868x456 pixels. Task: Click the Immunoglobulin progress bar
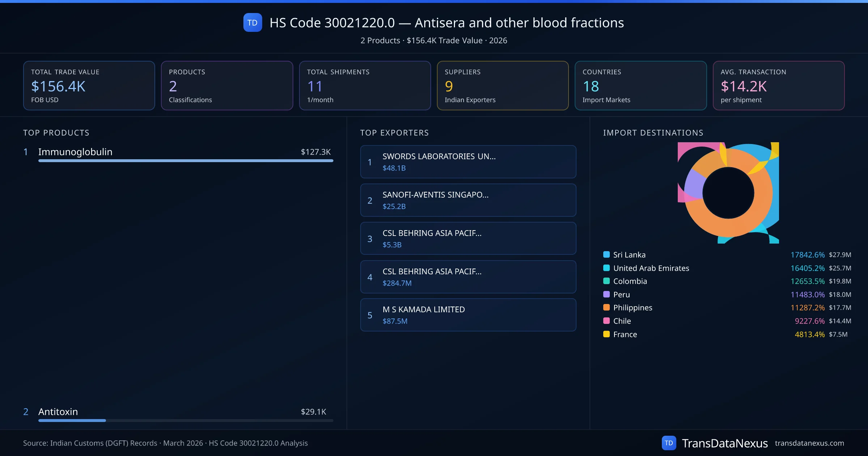(186, 161)
